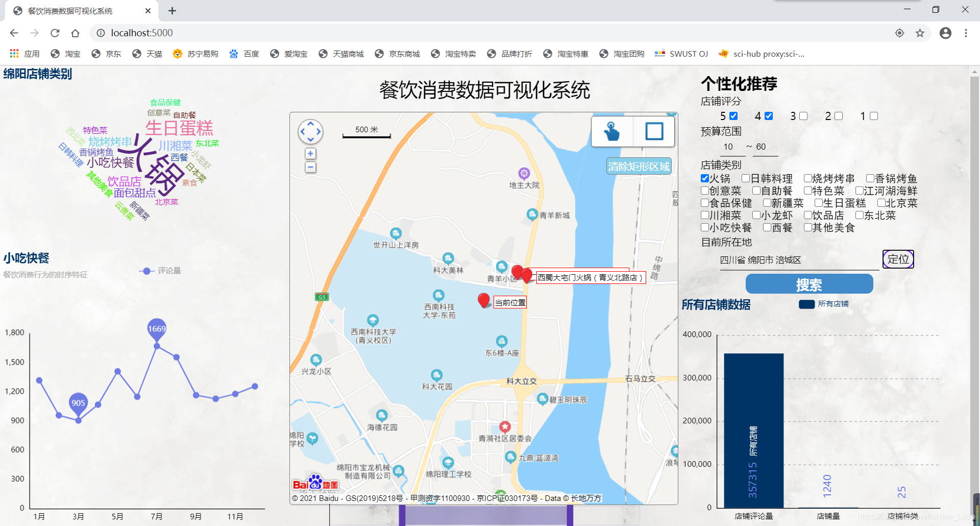The image size is (980, 526).
Task: Click the page vertical scrollbar
Action: click(x=974, y=286)
